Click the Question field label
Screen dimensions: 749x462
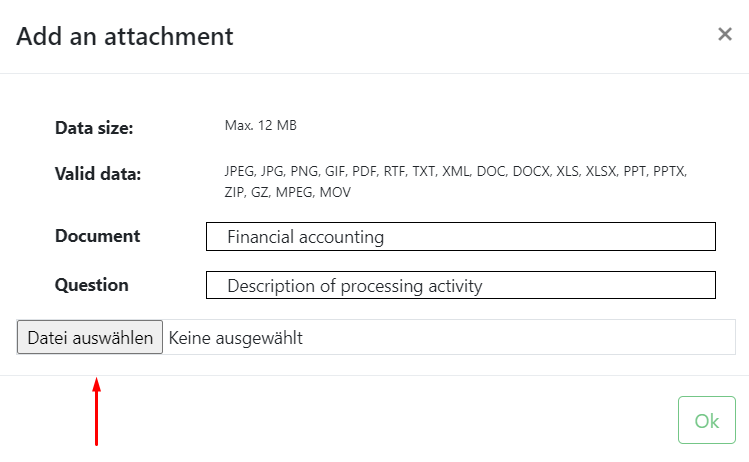pyautogui.click(x=92, y=285)
